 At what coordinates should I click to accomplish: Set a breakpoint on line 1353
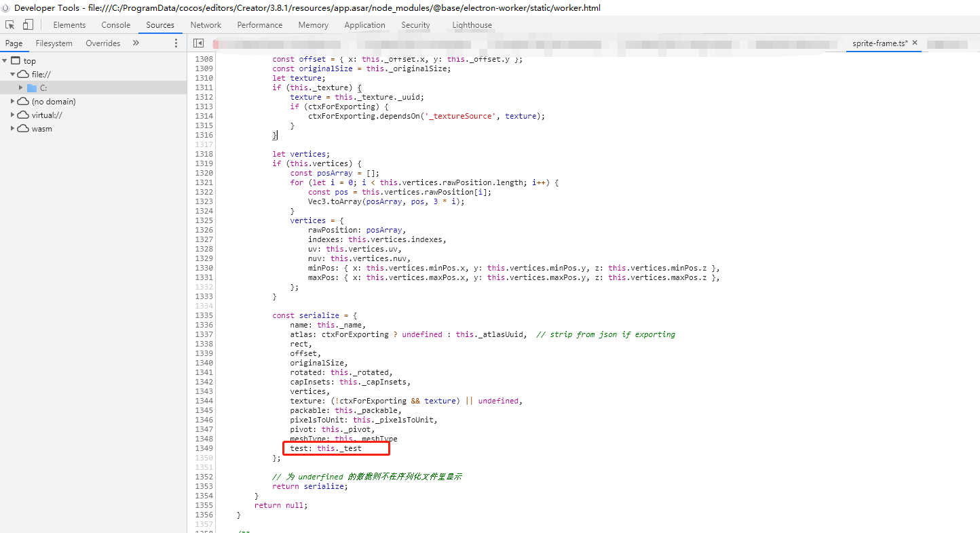(x=204, y=486)
